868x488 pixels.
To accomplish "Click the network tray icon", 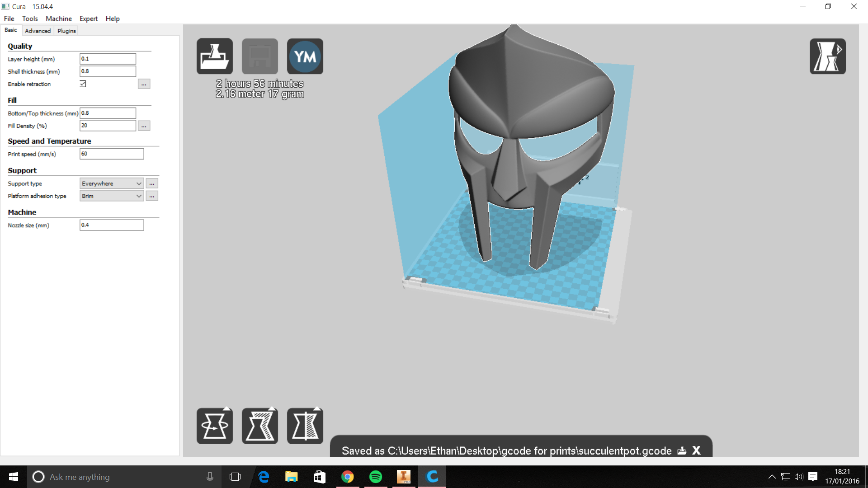I will (786, 477).
